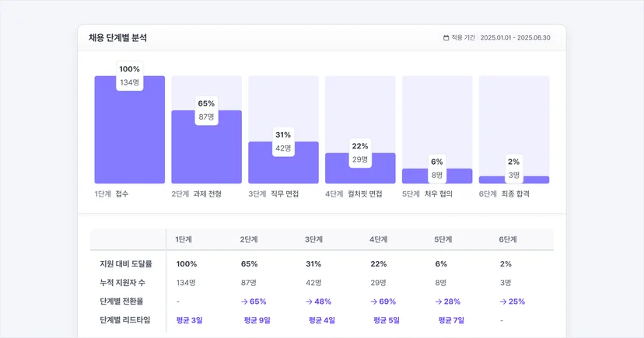Screen dimensions: 644x338
Task: Click the 100% 134명 tooltip label
Action: [129, 75]
